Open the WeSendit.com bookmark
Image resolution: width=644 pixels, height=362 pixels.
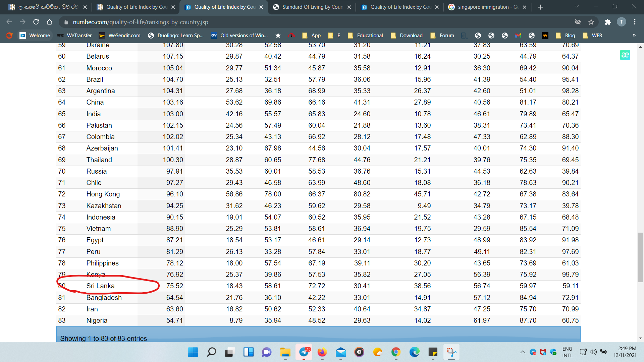point(120,36)
